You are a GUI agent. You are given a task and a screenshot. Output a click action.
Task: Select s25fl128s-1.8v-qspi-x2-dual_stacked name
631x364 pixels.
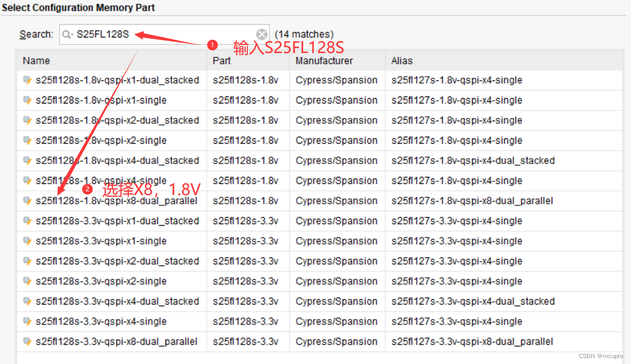pos(117,120)
